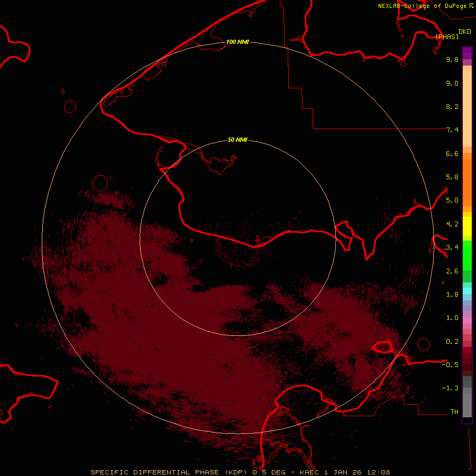Click the 3.4 legend value
The width and height of the screenshot is (476, 476).
[452, 248]
